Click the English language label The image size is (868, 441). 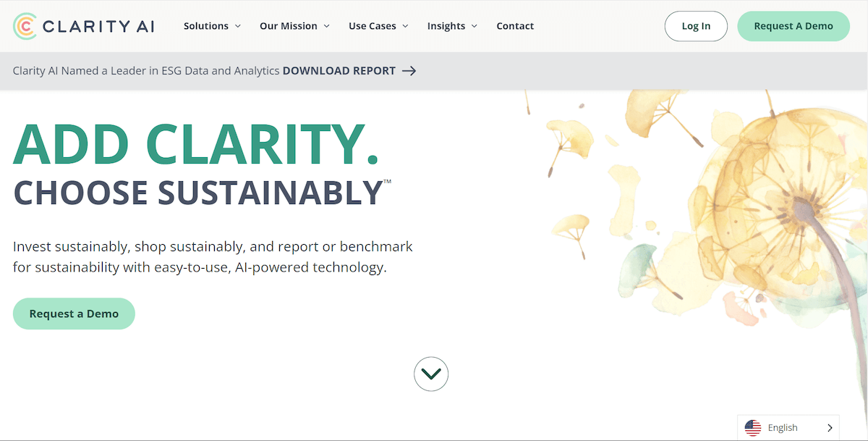tap(783, 428)
